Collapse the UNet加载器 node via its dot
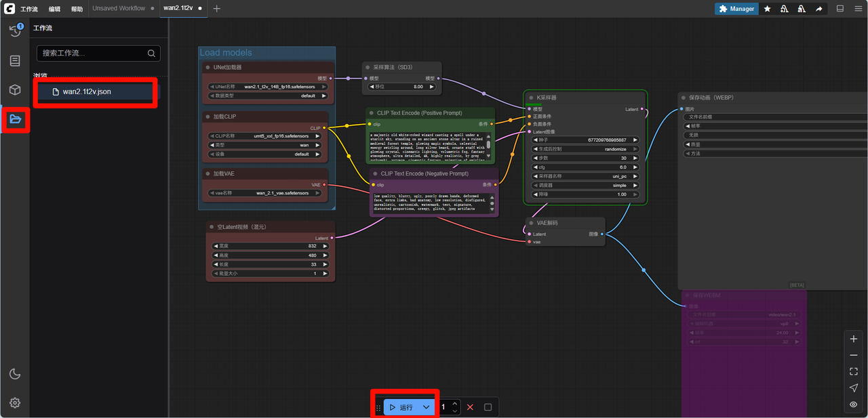This screenshot has height=418, width=868. 208,68
